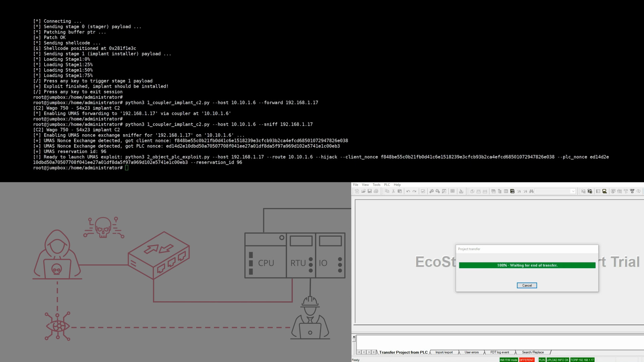The image size is (644, 362).
Task: Click 'UMAS reservation id: 96' terminal line
Action: 70,152
